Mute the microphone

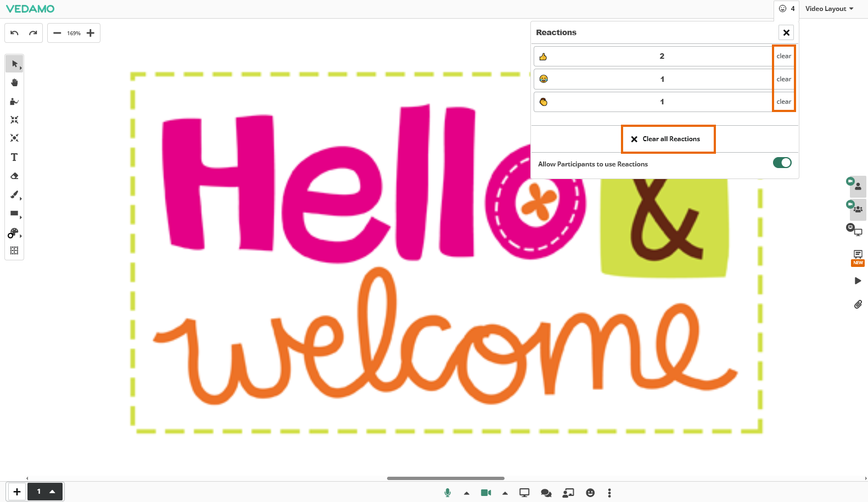(447, 493)
